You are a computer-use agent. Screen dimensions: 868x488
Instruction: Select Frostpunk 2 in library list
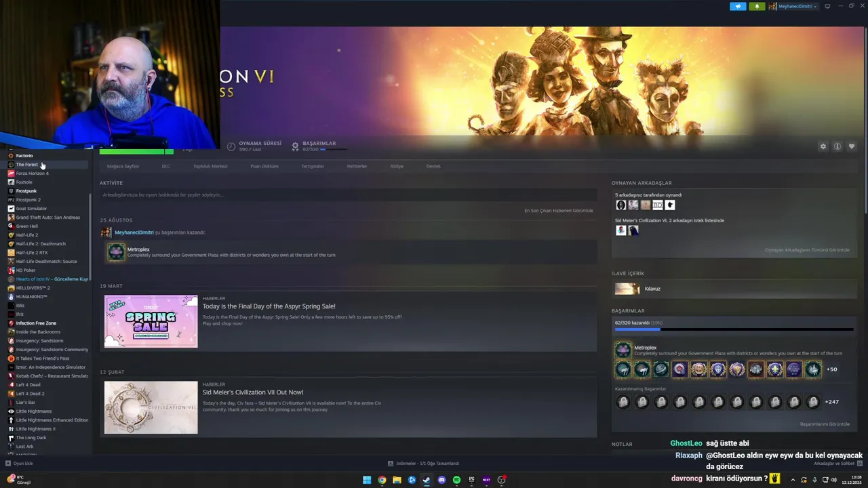point(28,200)
